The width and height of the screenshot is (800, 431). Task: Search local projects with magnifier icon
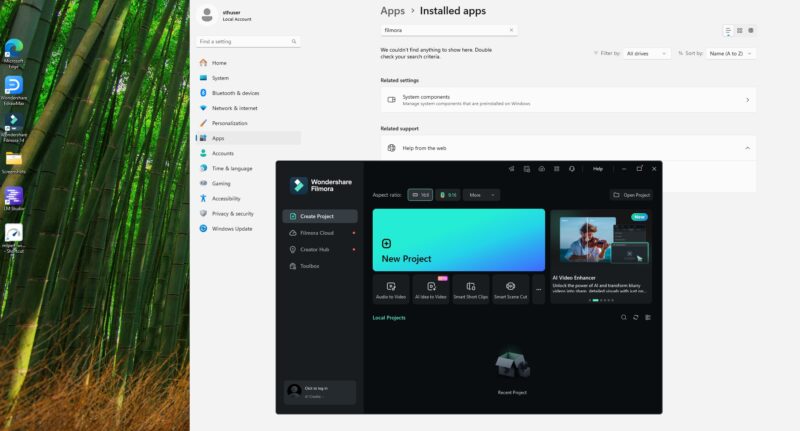click(623, 317)
